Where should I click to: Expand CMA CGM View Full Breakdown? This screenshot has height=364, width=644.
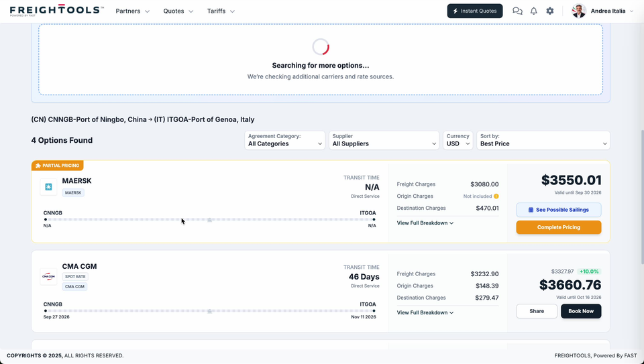[x=425, y=312]
